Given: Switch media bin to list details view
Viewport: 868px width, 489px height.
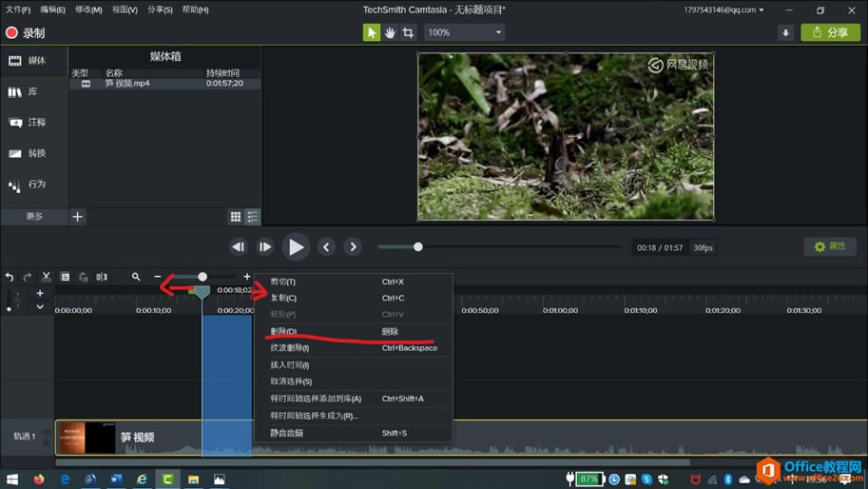Looking at the screenshot, I should coord(253,217).
